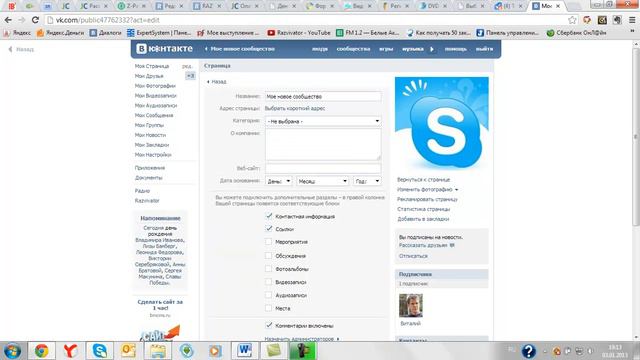
Task: Click the VKontakte logo
Action: click(x=164, y=49)
